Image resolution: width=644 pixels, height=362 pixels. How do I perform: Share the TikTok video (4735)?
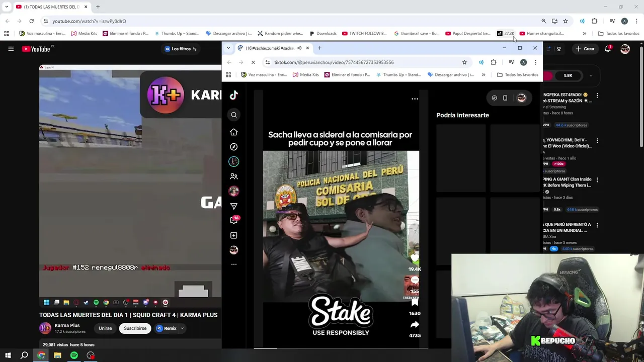point(415,325)
